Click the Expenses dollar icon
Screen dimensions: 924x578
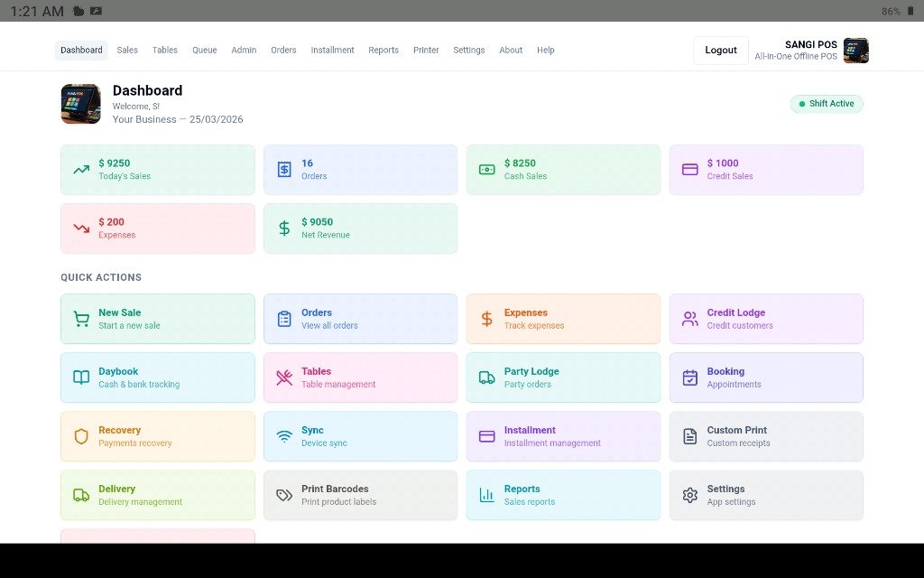[486, 318]
